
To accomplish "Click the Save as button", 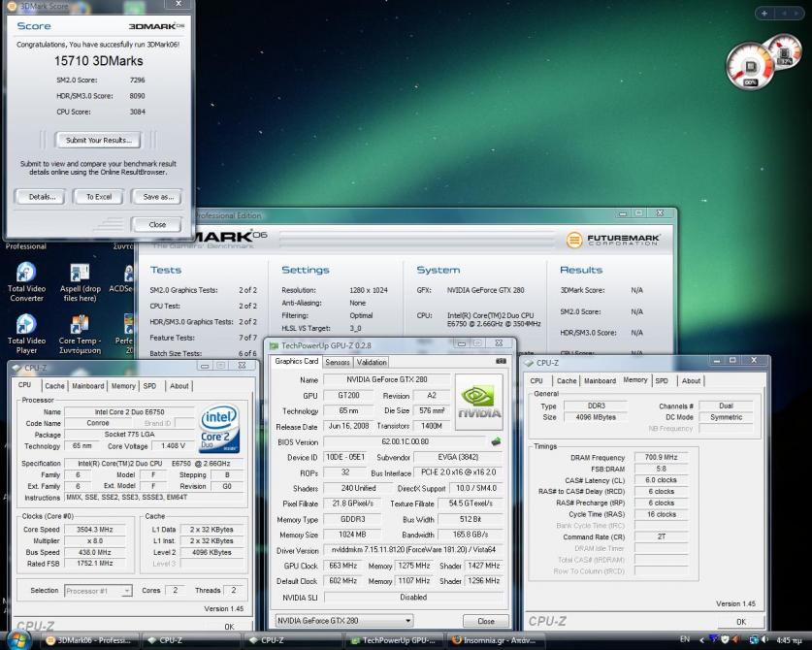I will coord(158,197).
